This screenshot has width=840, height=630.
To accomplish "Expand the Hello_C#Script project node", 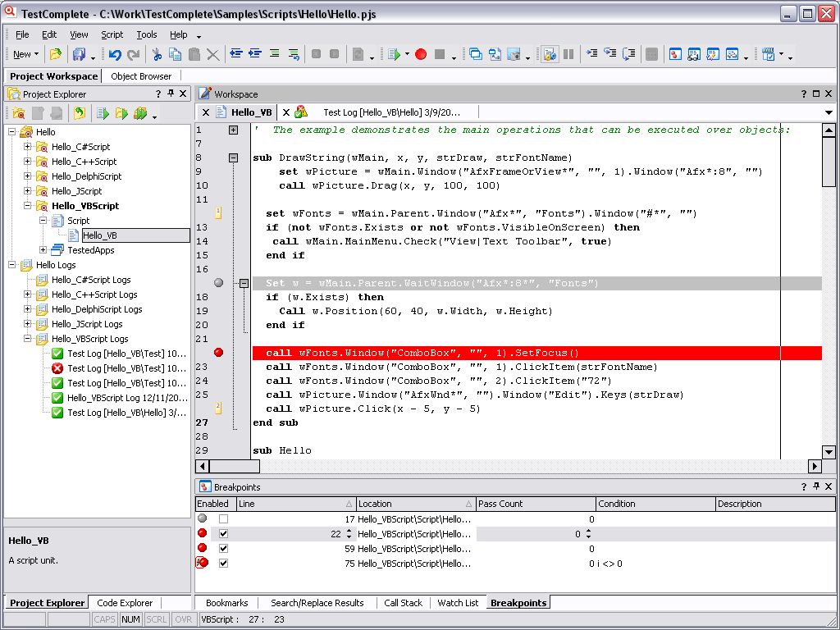I will tap(27, 146).
